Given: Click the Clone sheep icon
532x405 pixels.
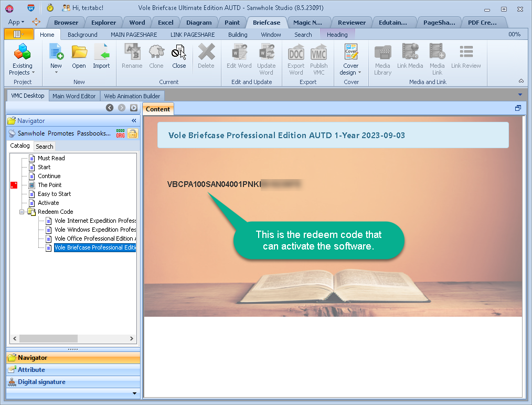Looking at the screenshot, I should (156, 56).
